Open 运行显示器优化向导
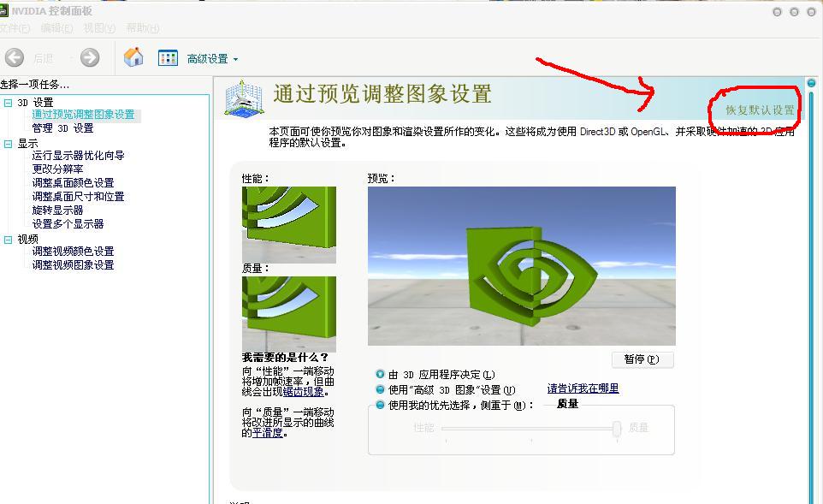Screen dimensions: 823x504 (x=78, y=156)
